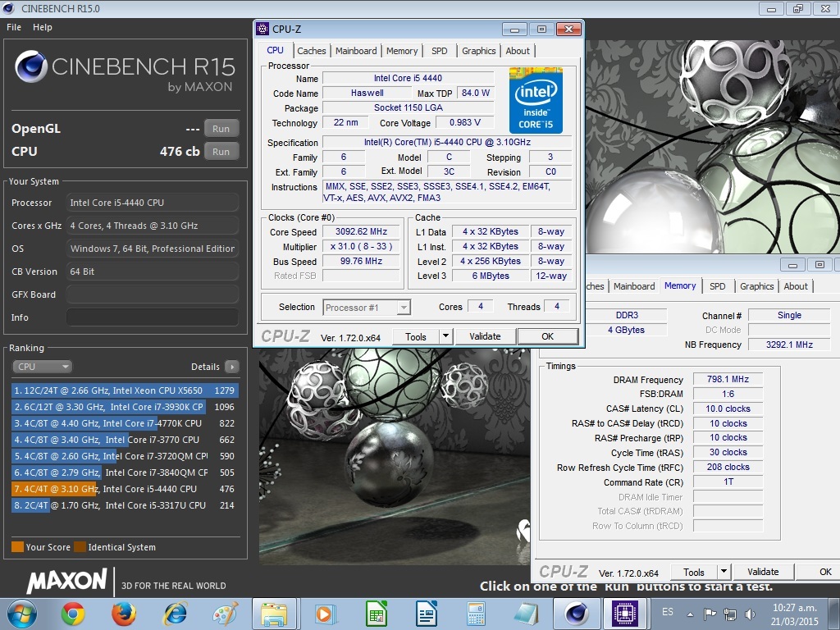Select ranking row Intel Xeon CPU X5650
The width and height of the screenshot is (840, 630).
(x=125, y=390)
